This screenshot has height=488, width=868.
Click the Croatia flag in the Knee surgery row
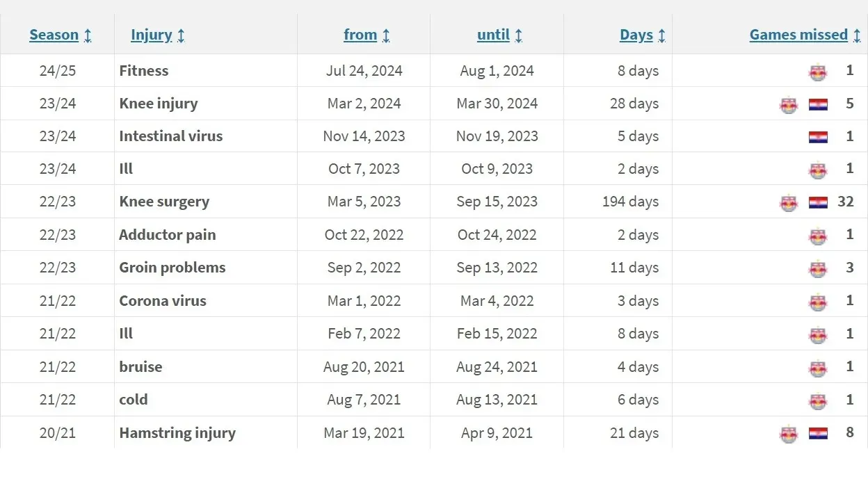818,203
